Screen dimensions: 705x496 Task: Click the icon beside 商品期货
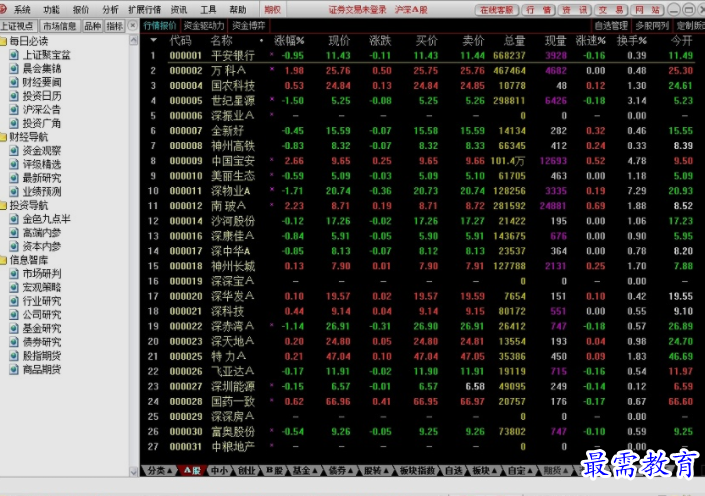coord(14,369)
